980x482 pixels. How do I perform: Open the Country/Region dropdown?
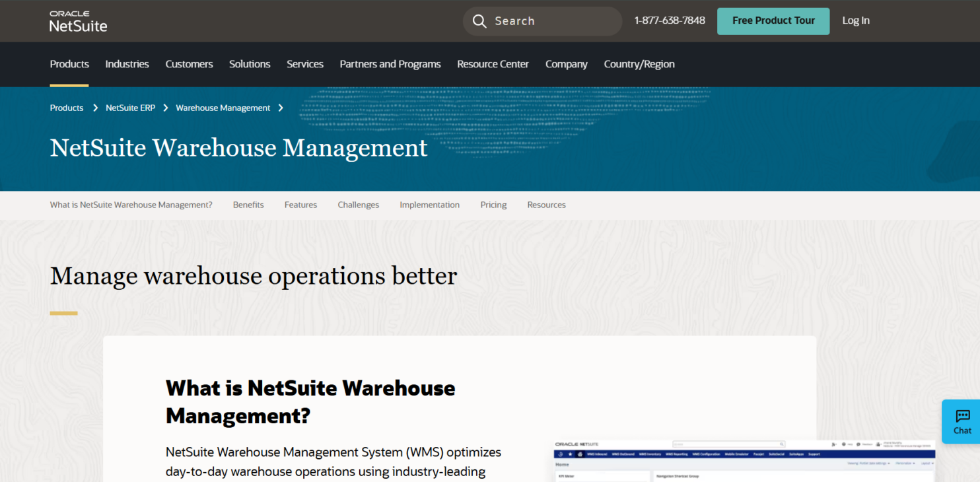point(639,64)
